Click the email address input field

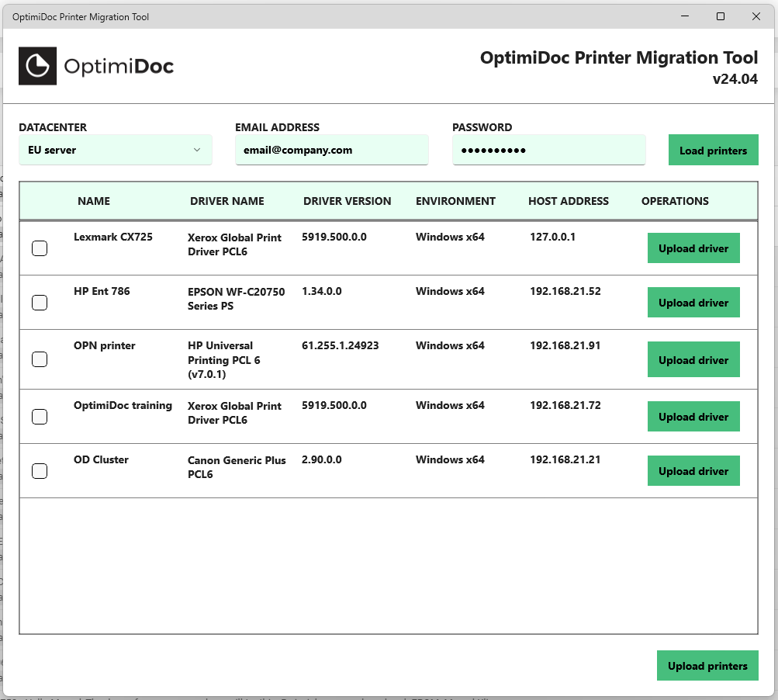point(331,150)
